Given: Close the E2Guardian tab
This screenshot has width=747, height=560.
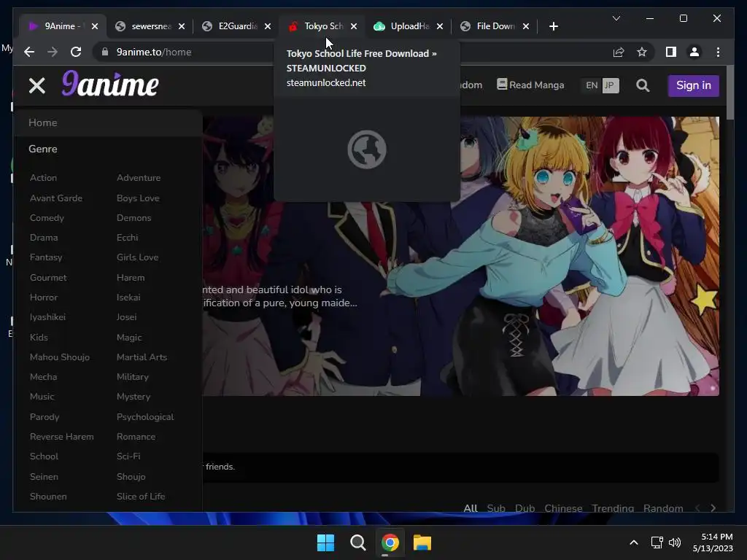Looking at the screenshot, I should click(268, 26).
